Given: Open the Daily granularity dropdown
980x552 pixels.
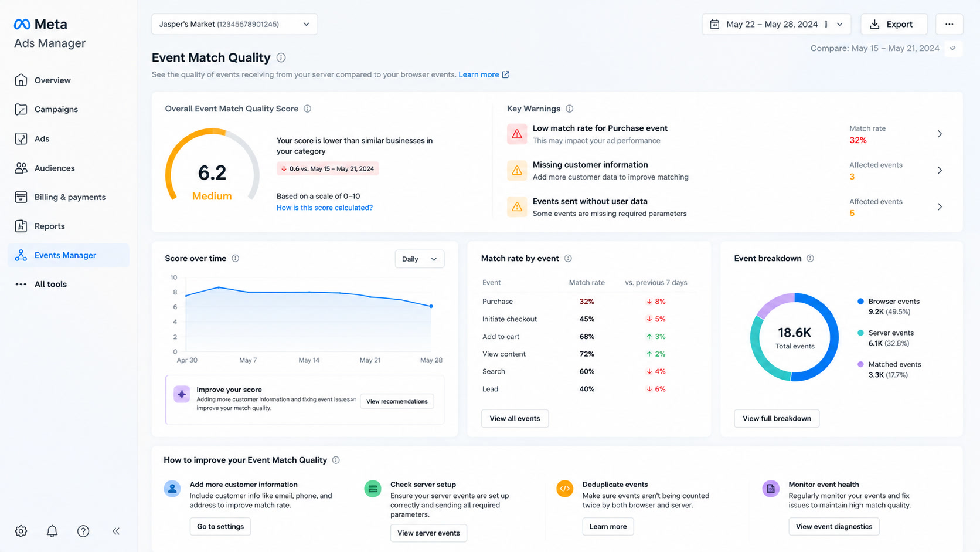Looking at the screenshot, I should pos(420,259).
